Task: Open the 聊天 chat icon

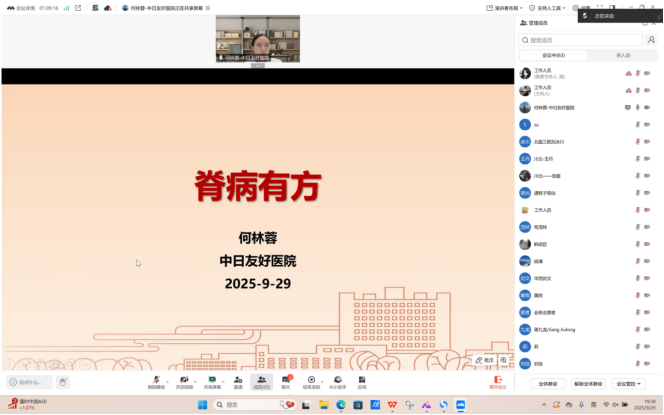Action: tap(286, 379)
